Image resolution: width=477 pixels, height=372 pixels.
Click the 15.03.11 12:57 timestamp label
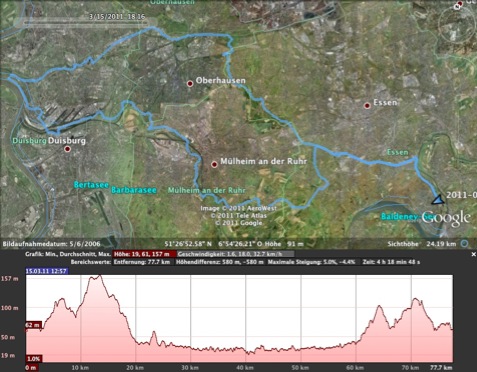click(47, 271)
